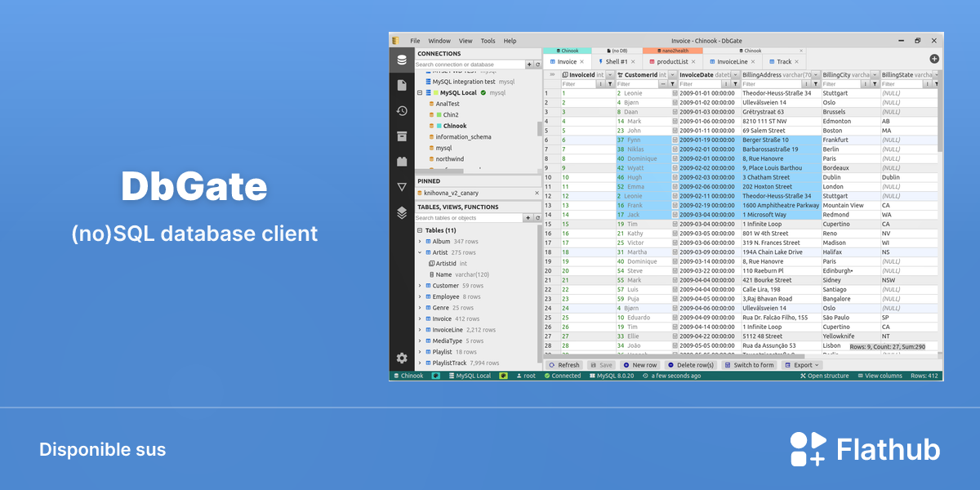Refresh the tables list icon
Screen dimensions: 980x490
click(537, 218)
